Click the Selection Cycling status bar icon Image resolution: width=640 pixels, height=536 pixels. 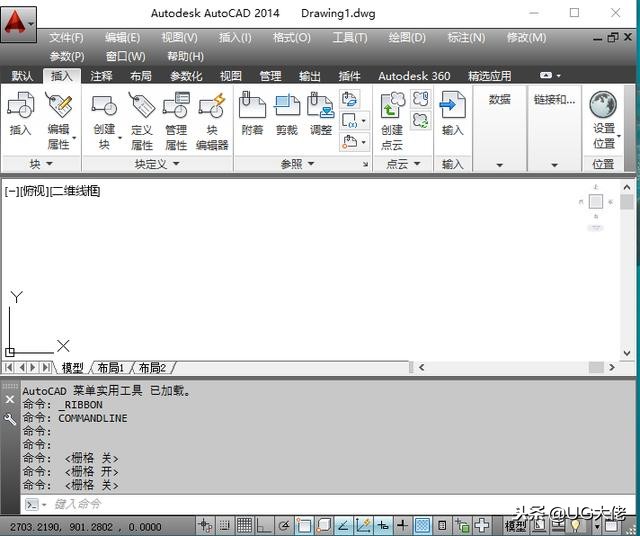(x=462, y=525)
